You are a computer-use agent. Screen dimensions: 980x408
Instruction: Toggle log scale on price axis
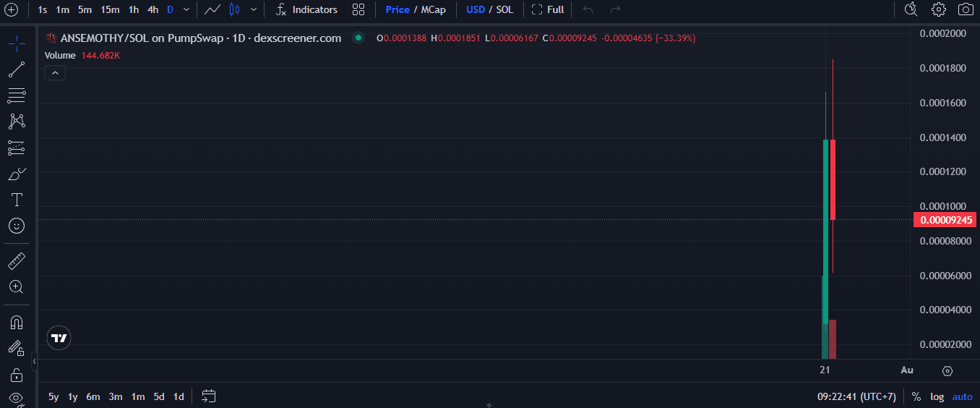937,396
